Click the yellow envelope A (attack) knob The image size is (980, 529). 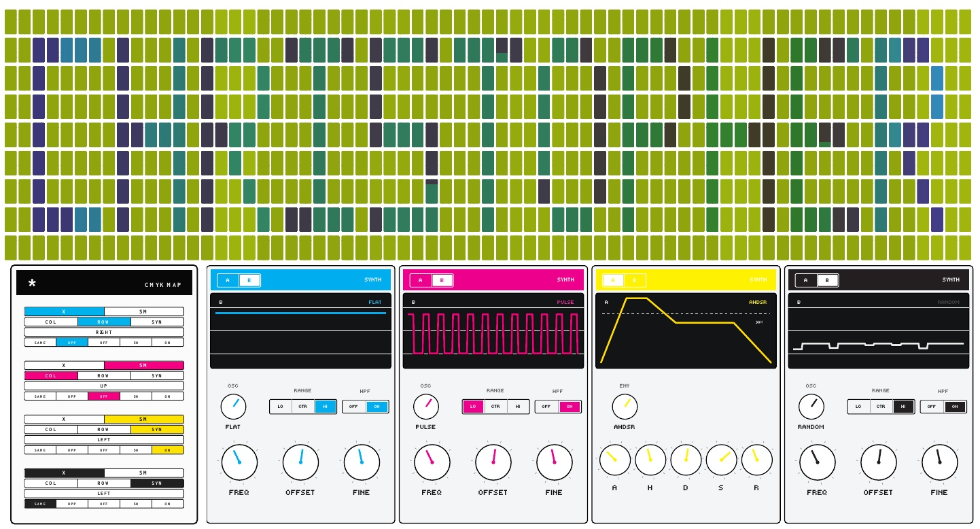tap(615, 460)
